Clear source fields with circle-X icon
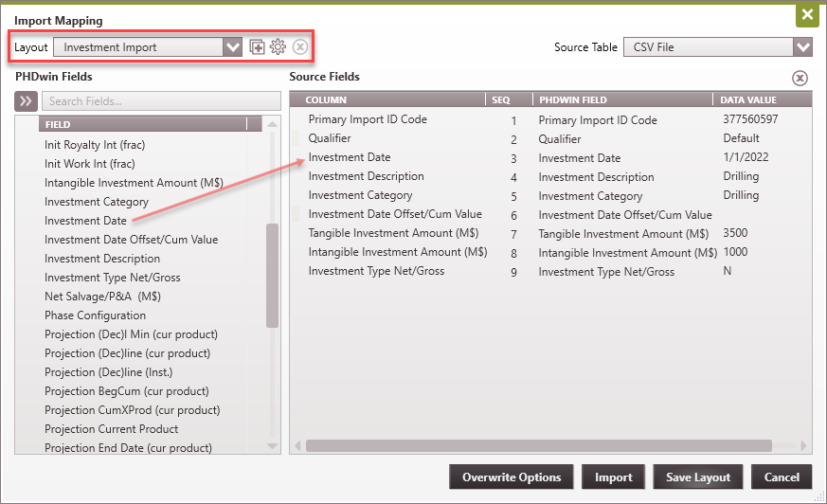Viewport: 827px width, 504px height. tap(800, 78)
